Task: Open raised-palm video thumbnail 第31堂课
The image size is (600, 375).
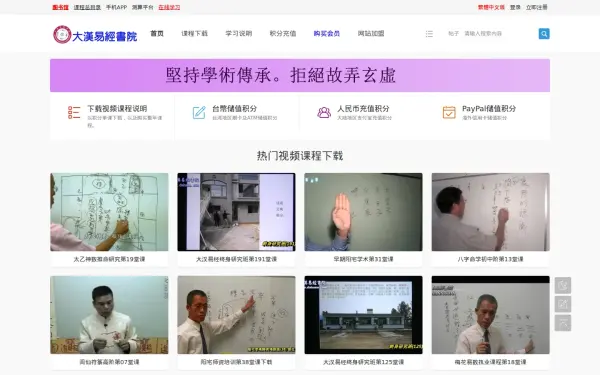Action: tap(364, 212)
